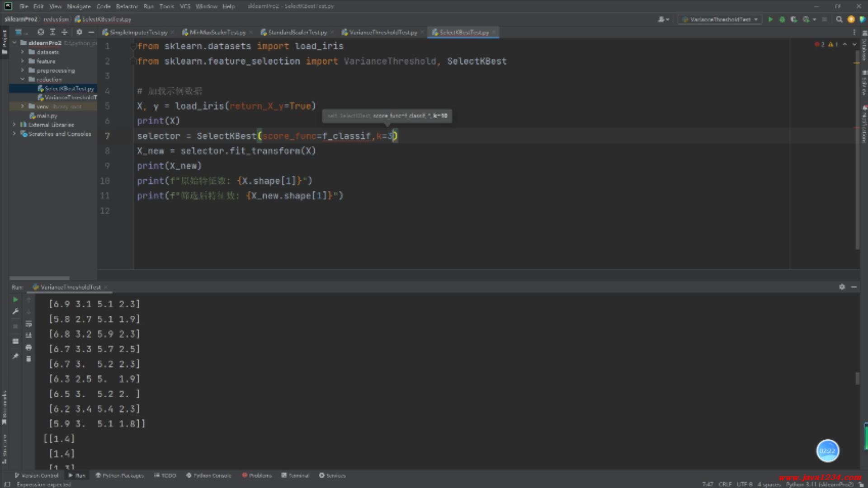The image size is (868, 488).
Task: Click the rerun icon in the Run panel
Action: point(15,300)
